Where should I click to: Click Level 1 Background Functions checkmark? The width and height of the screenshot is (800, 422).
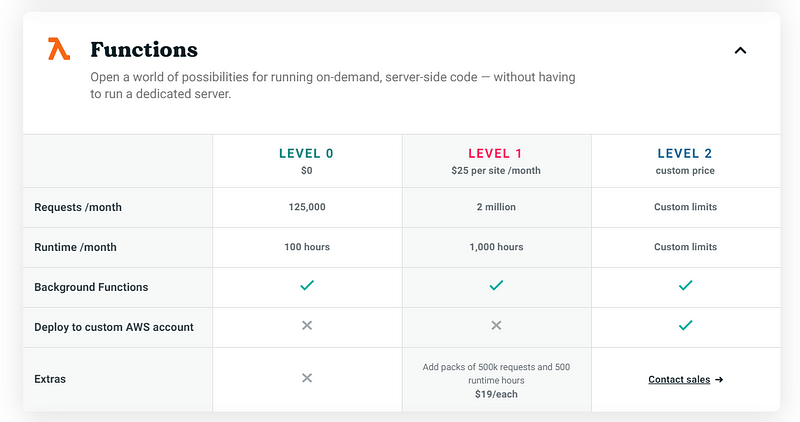point(496,286)
